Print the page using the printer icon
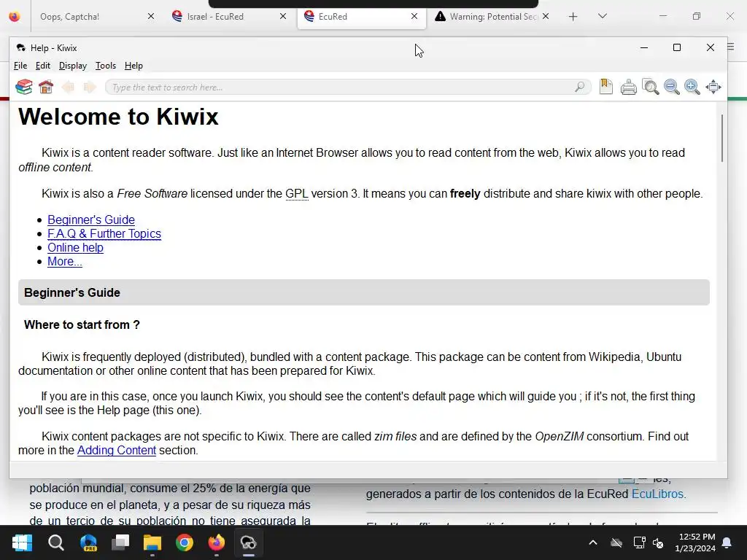This screenshot has height=560, width=747. click(x=628, y=87)
